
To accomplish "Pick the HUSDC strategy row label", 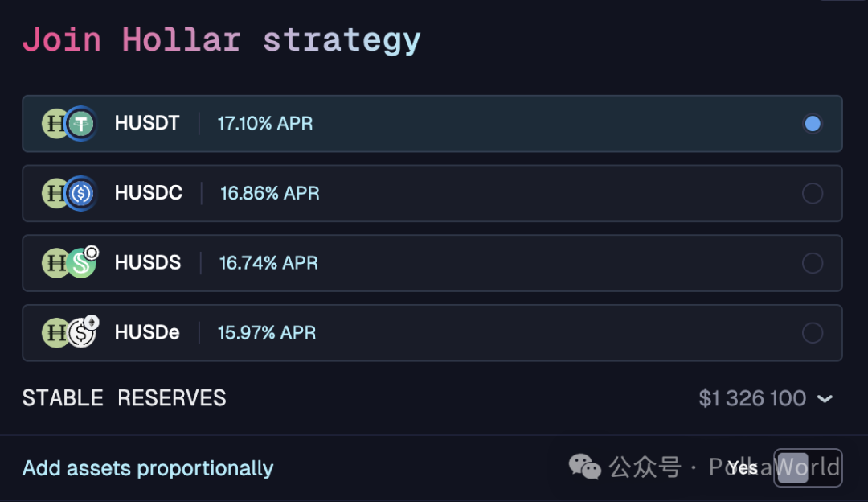I will pos(149,193).
